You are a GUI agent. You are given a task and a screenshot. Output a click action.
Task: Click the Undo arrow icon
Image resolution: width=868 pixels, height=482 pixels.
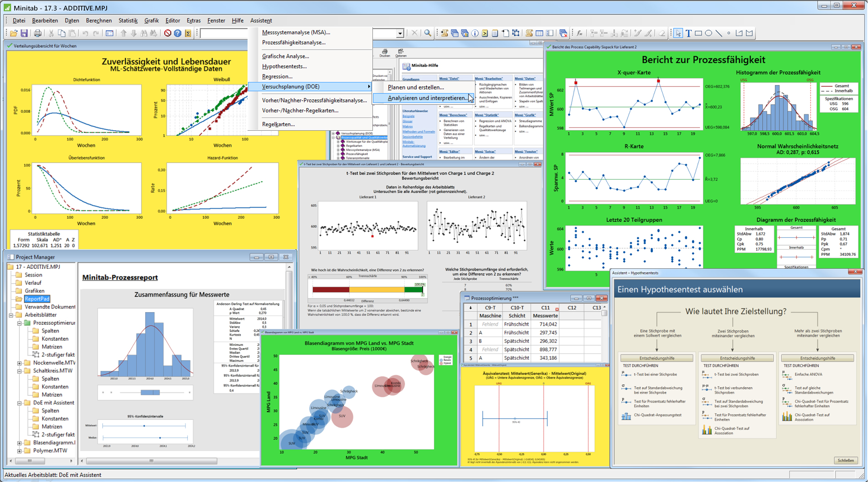click(85, 33)
